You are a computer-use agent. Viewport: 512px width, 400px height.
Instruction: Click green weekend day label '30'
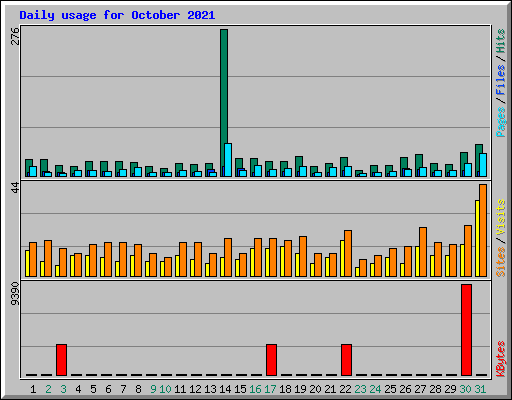466,389
